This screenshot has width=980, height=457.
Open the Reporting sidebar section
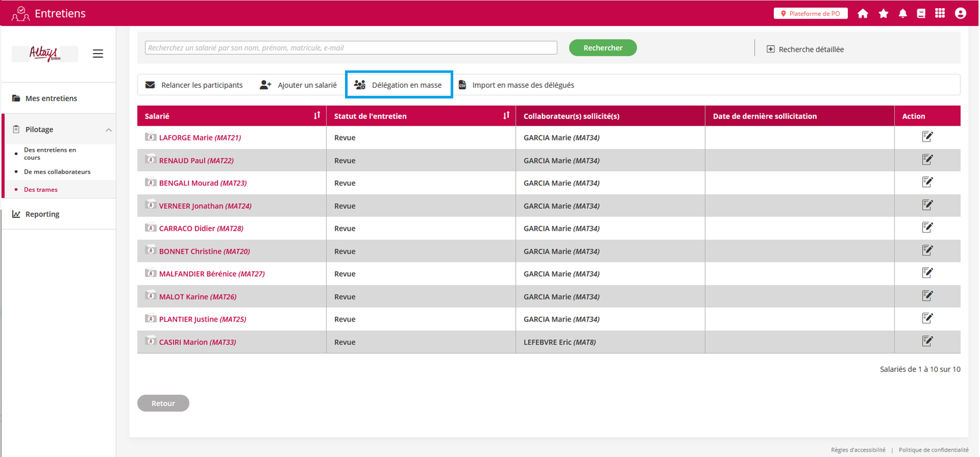point(42,214)
